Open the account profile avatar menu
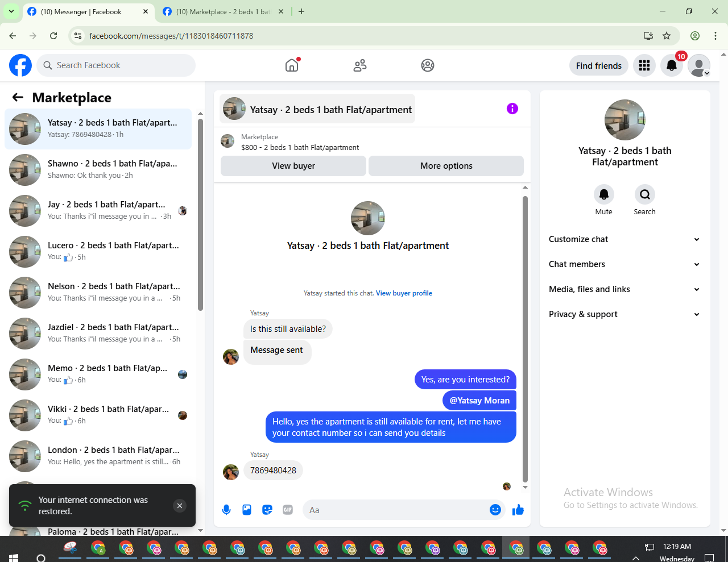 pos(699,65)
